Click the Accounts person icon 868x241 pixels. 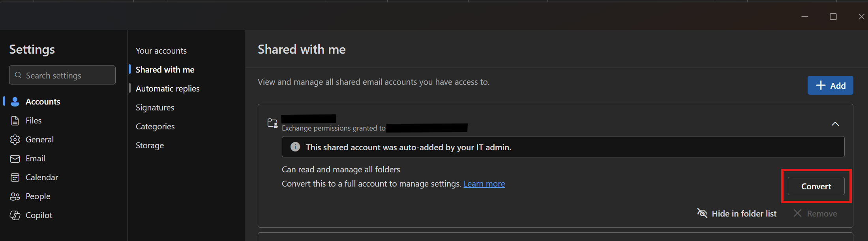pyautogui.click(x=15, y=102)
